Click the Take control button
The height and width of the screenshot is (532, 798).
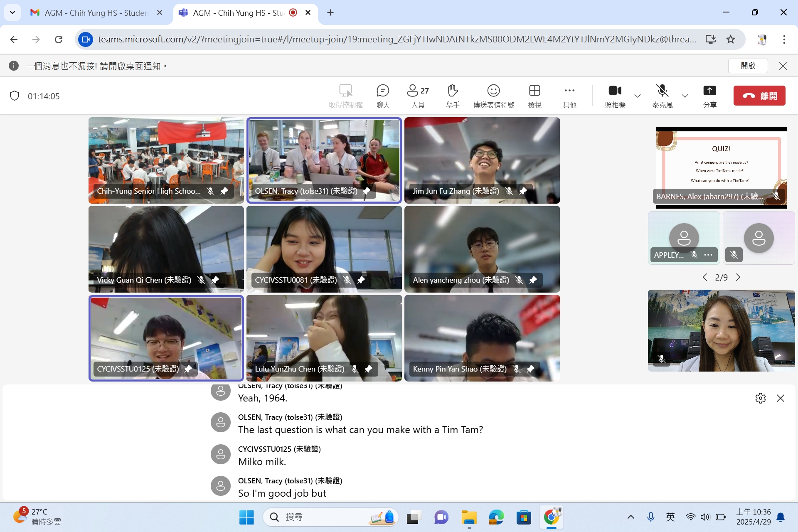(x=346, y=96)
